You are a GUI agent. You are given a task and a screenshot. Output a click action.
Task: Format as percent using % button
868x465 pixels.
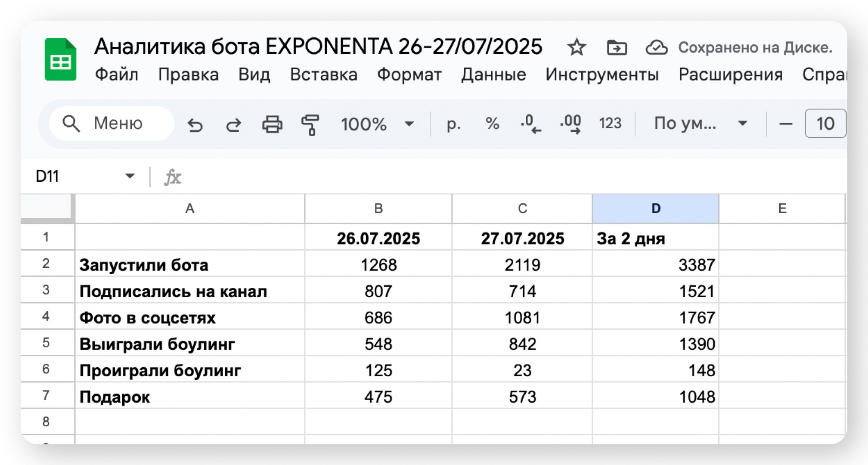coord(492,124)
